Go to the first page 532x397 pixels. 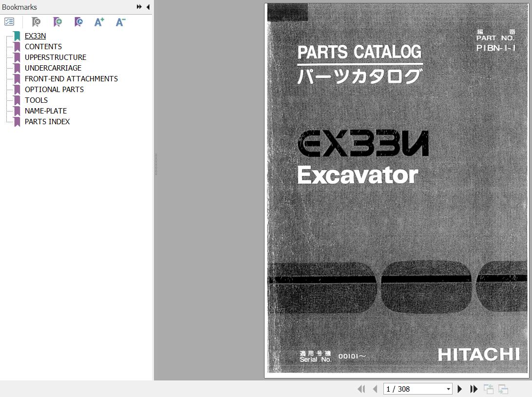[x=361, y=389]
